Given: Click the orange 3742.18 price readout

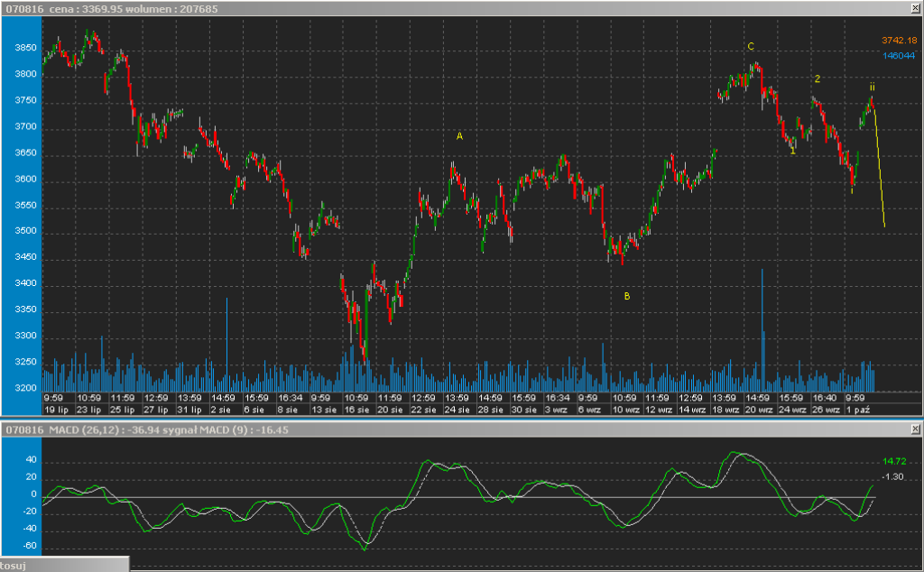Looking at the screenshot, I should 899,40.
